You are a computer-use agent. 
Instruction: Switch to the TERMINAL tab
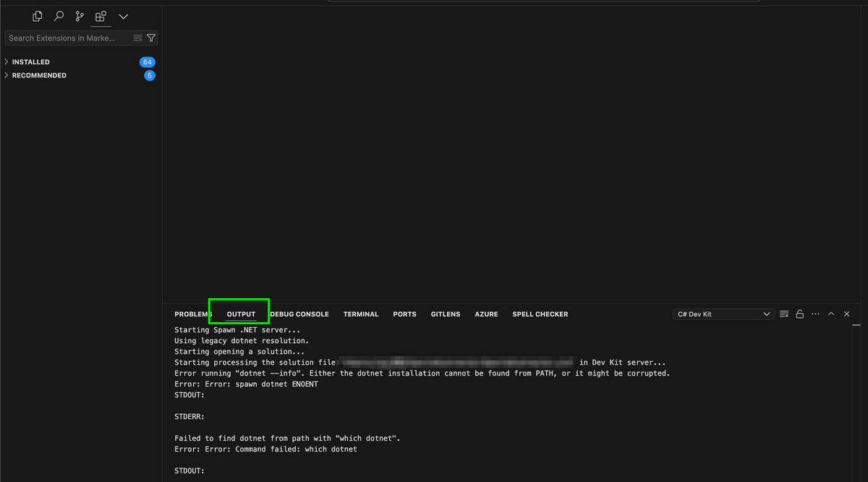click(x=361, y=314)
